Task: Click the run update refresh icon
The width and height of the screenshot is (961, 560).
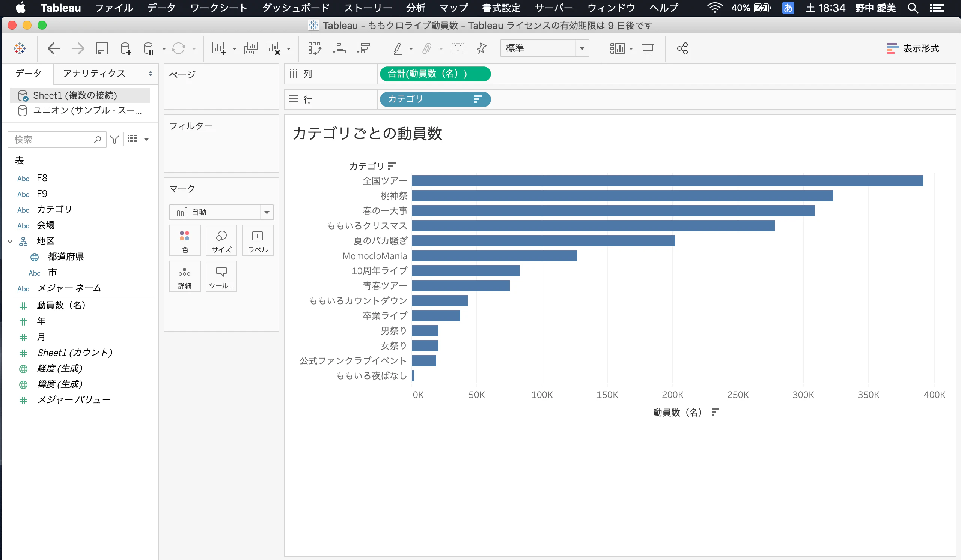Action: [x=178, y=48]
